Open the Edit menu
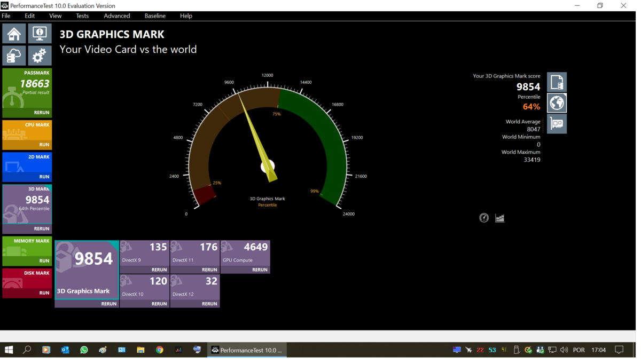This screenshot has height=364, width=641. (x=30, y=16)
